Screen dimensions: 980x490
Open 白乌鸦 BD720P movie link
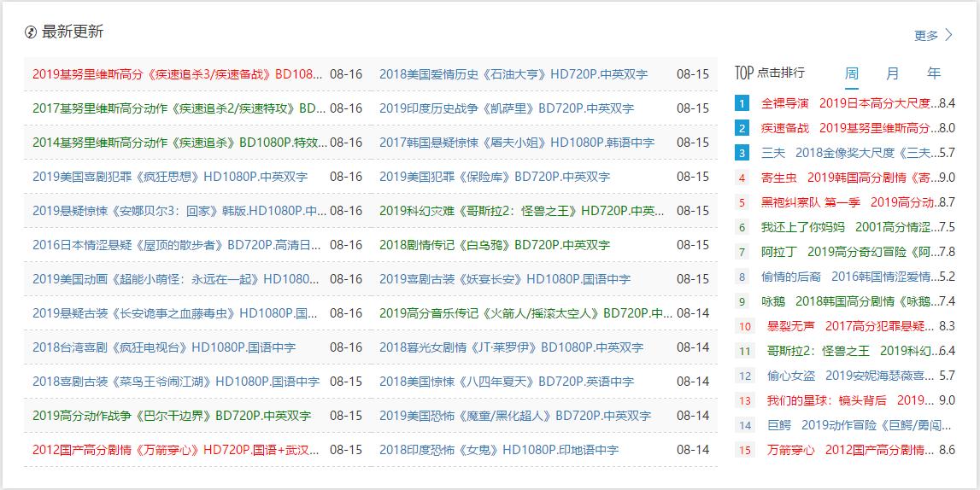[495, 245]
